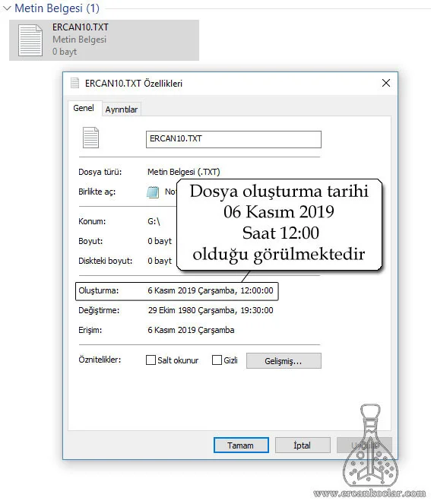The image size is (431, 504).
Task: Click the Değiştirme date value 29 Ekim 1980
Action: [x=211, y=310]
